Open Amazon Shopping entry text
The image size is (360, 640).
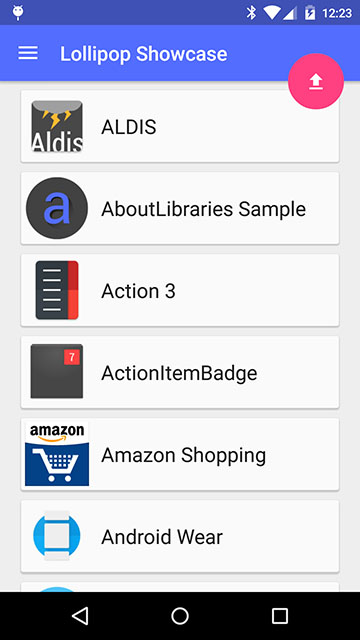point(183,456)
